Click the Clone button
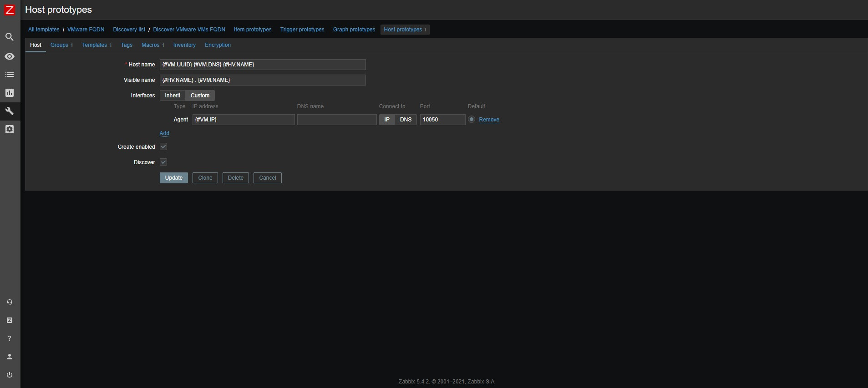Screen dimensions: 868x388 [205, 178]
